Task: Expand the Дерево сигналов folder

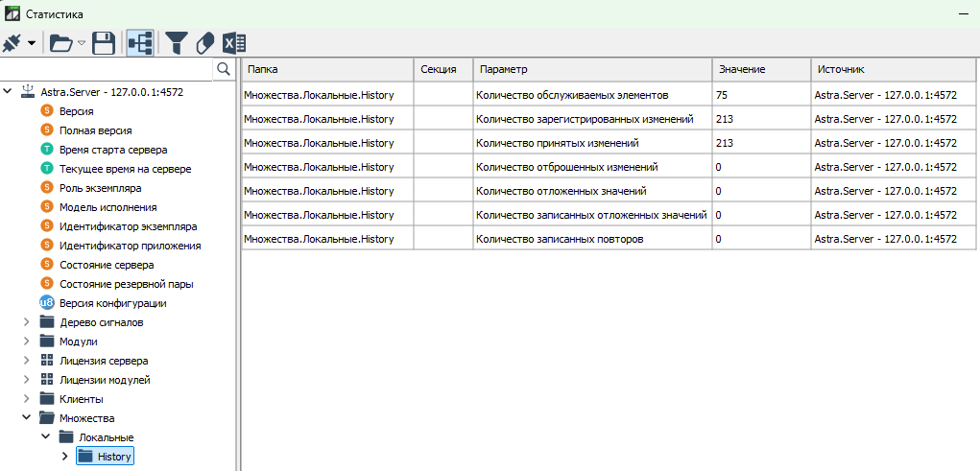Action: click(27, 322)
